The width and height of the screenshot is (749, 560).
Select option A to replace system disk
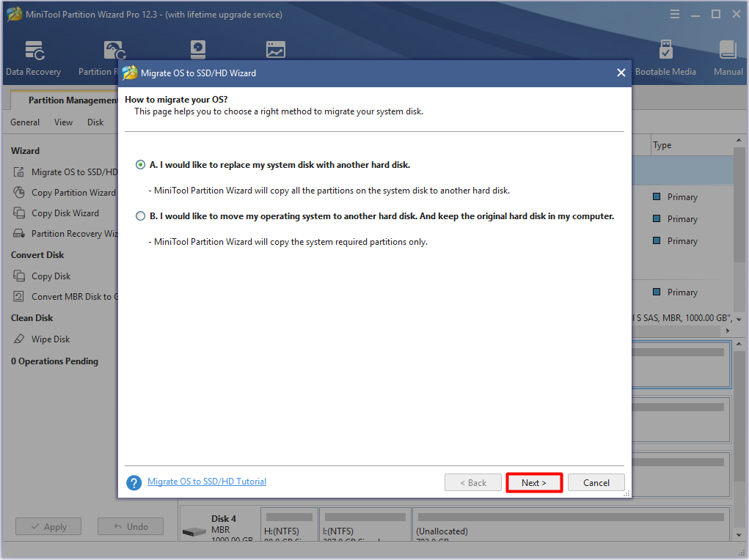click(140, 165)
